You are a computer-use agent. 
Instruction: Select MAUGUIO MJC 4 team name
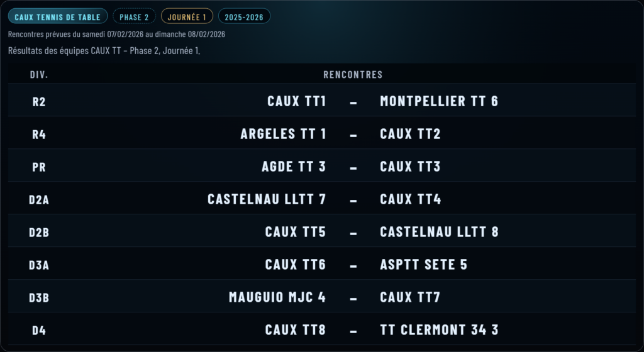tap(277, 297)
